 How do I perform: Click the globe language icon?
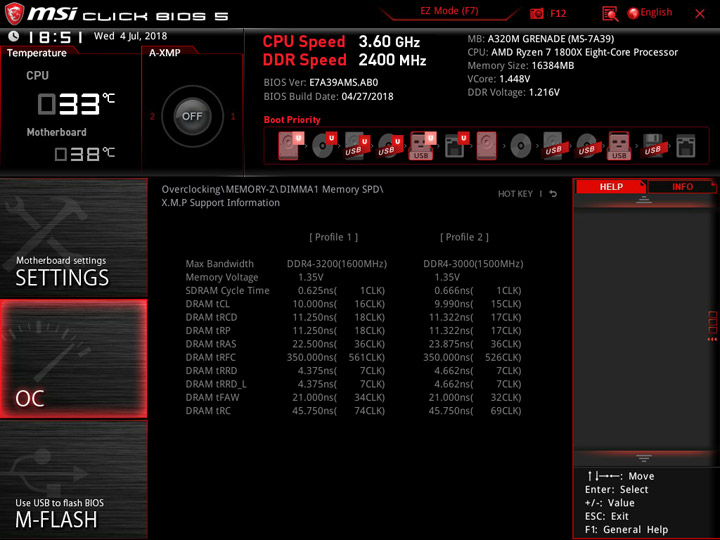[633, 13]
